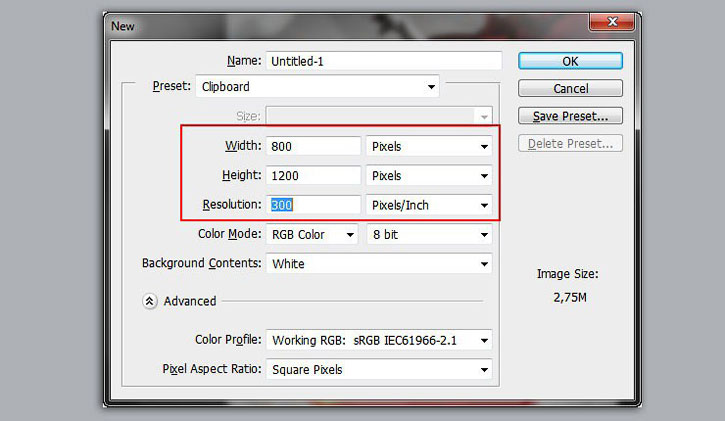Click the Resolution field showing 300
Viewport: 725px width, 421px height.
313,205
